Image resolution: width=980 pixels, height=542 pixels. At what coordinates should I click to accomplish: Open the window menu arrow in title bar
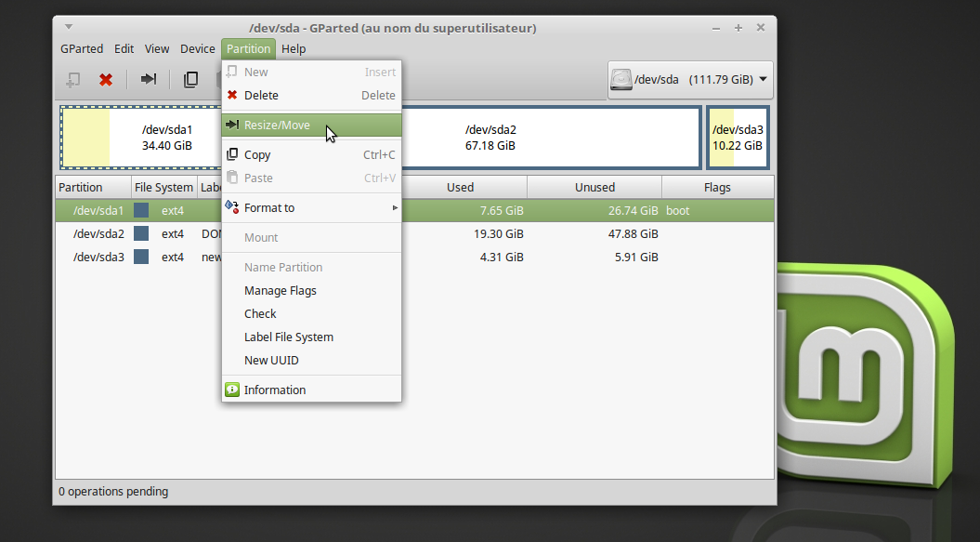(70, 28)
